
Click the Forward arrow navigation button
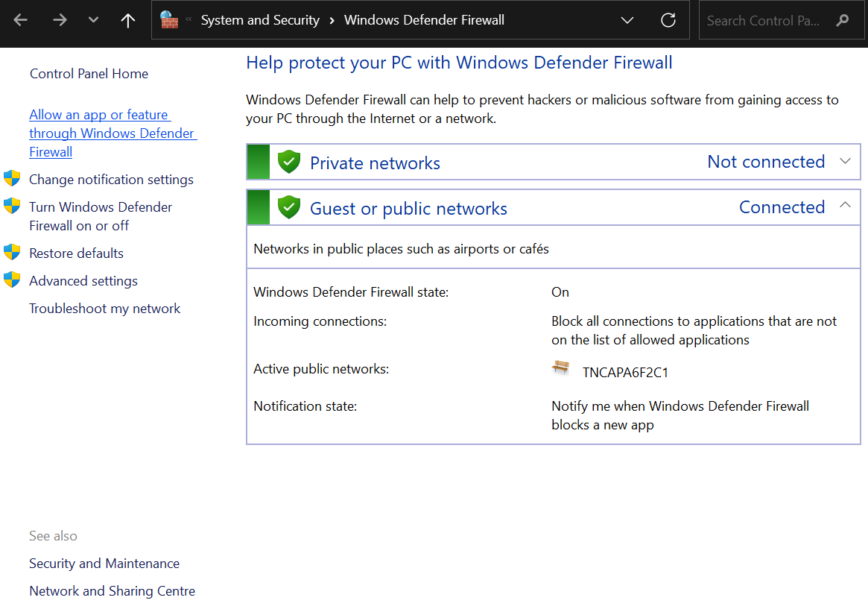[x=60, y=20]
